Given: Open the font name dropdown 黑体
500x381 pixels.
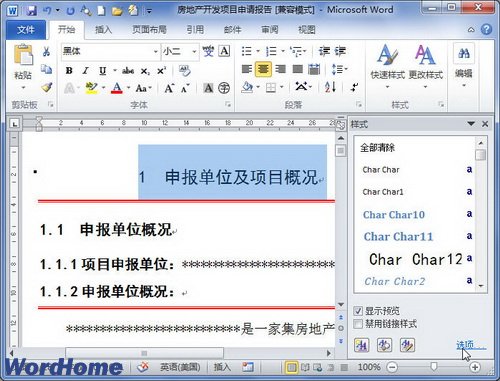Looking at the screenshot, I should [155, 52].
